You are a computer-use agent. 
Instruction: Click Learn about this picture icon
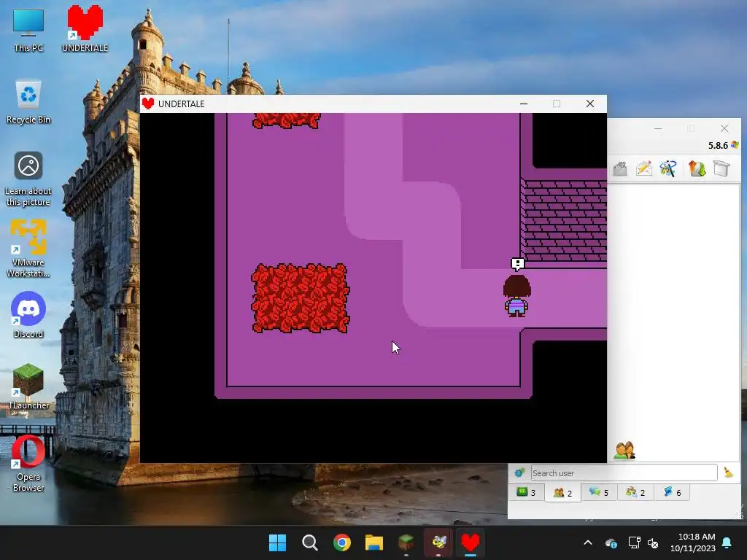pyautogui.click(x=28, y=179)
